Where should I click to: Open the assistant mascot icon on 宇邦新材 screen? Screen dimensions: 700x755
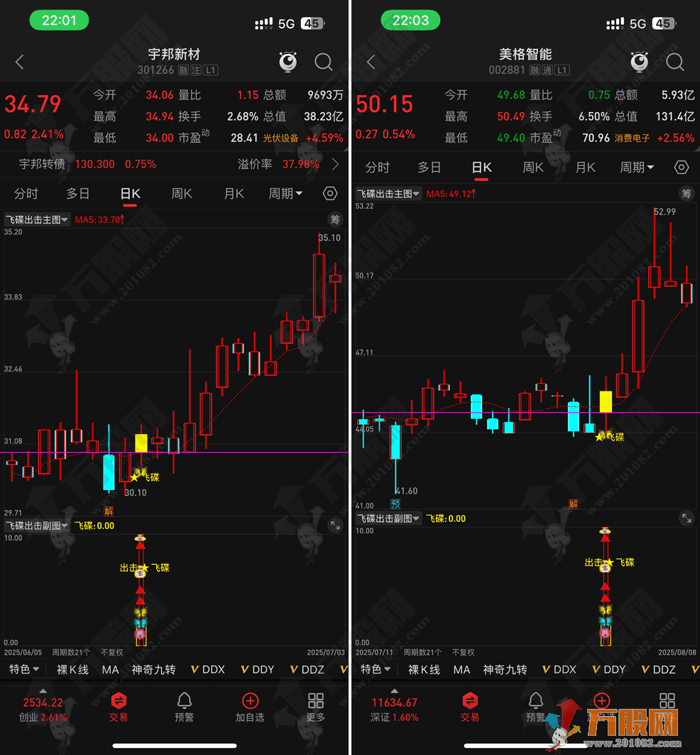(288, 62)
